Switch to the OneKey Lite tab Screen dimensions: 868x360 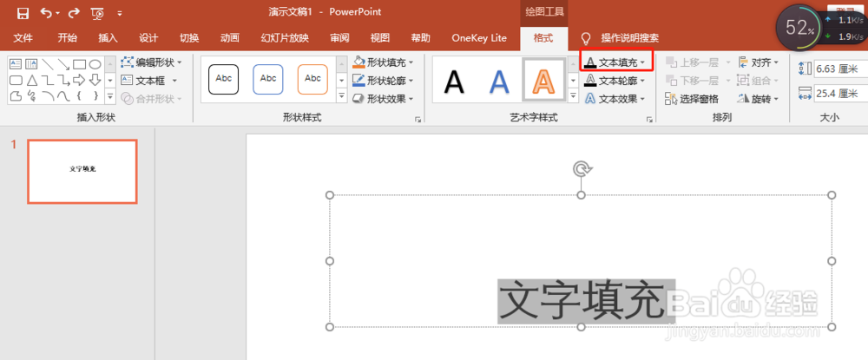[479, 38]
